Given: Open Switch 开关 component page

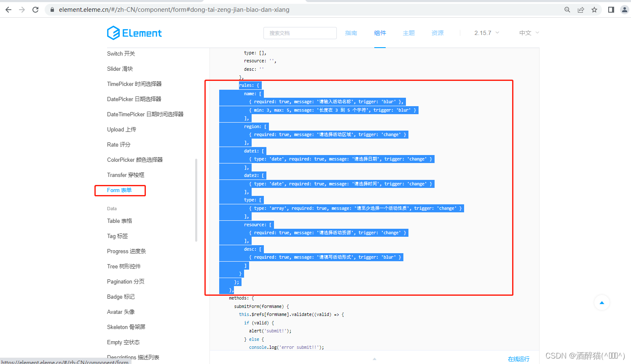Looking at the screenshot, I should 121,54.
